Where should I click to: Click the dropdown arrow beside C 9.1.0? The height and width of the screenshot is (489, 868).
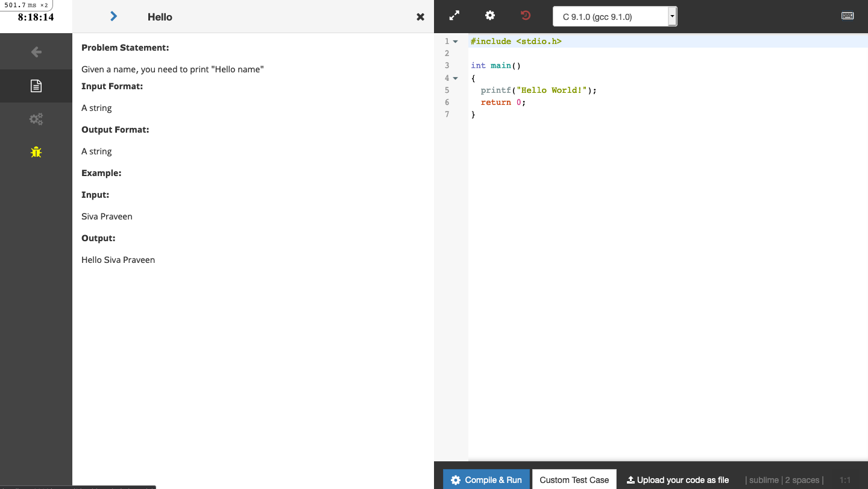pyautogui.click(x=672, y=16)
